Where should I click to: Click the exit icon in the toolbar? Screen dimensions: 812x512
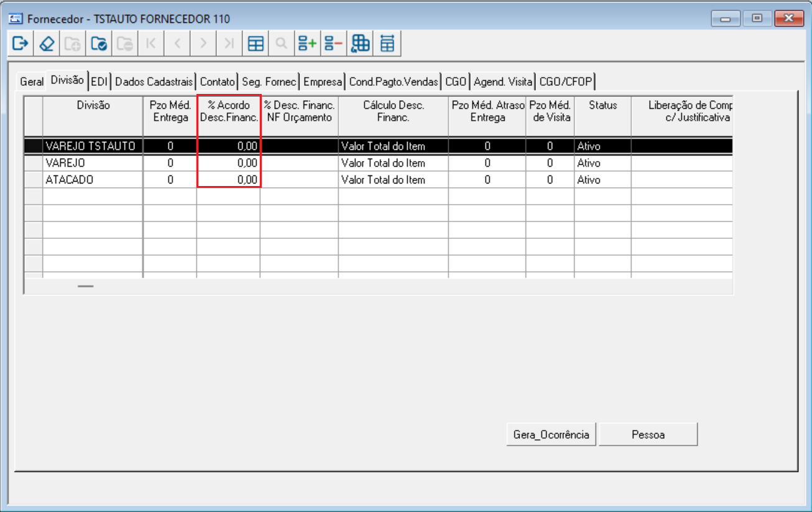click(x=21, y=44)
